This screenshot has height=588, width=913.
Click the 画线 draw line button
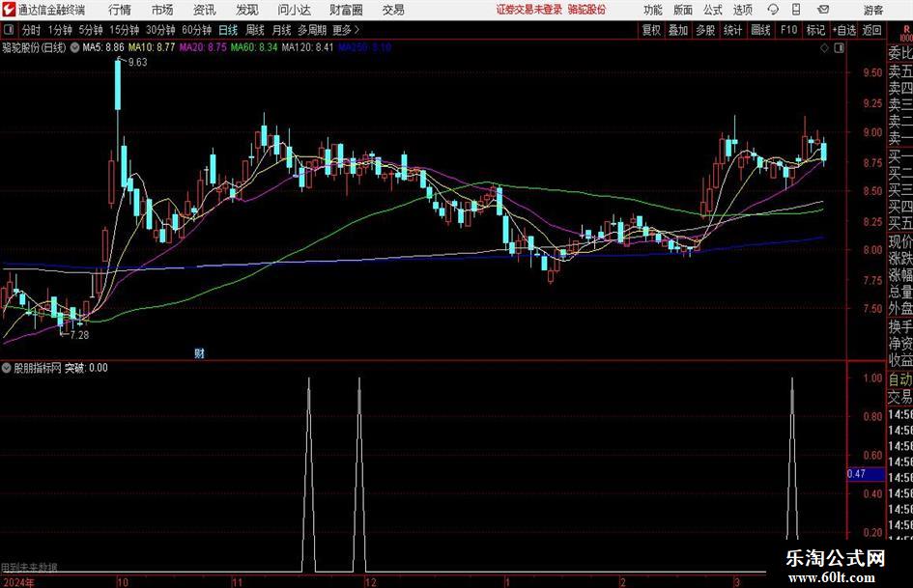(x=760, y=30)
